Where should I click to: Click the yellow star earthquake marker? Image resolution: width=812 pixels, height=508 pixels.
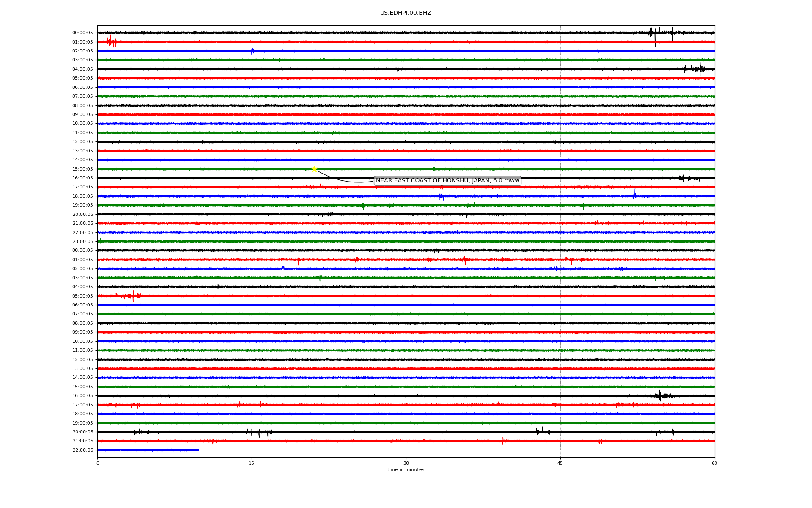coord(314,169)
